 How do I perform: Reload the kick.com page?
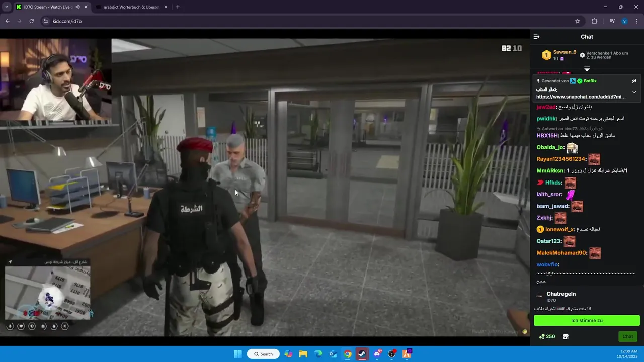point(31,21)
